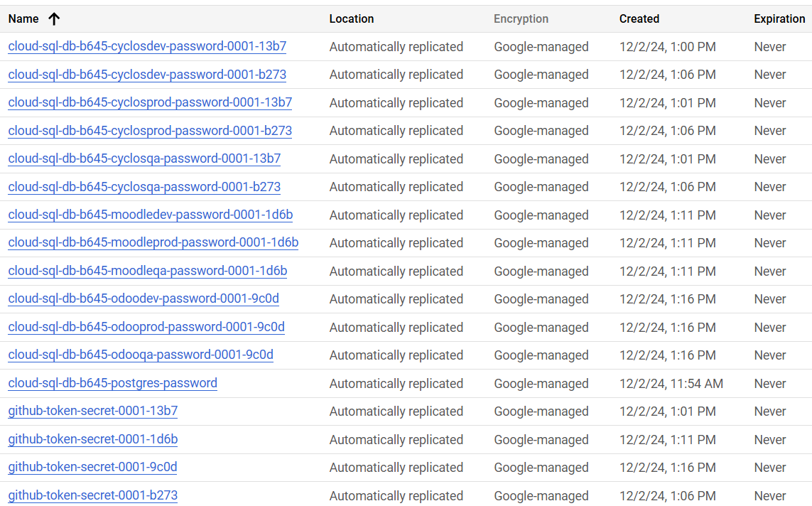Click Google-managed in cyclosqa-password-0001-b273 row
Viewport: 812px width, 506px height.
point(541,187)
